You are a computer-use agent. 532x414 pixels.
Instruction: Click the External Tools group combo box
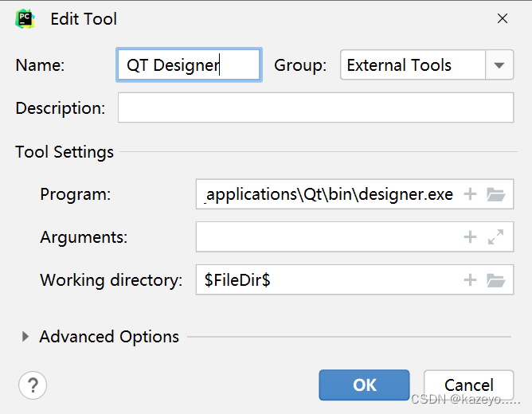427,64
